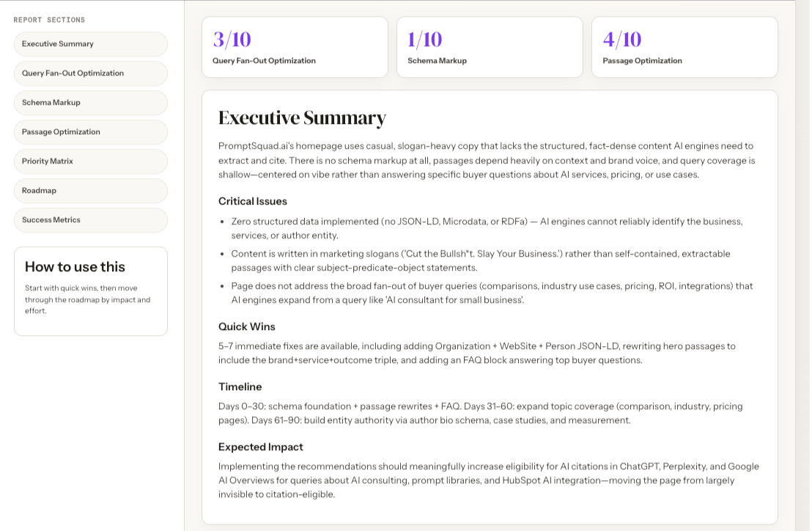The image size is (812, 531).
Task: Click the 3/10 Query Fan-Out score card
Action: [x=295, y=47]
